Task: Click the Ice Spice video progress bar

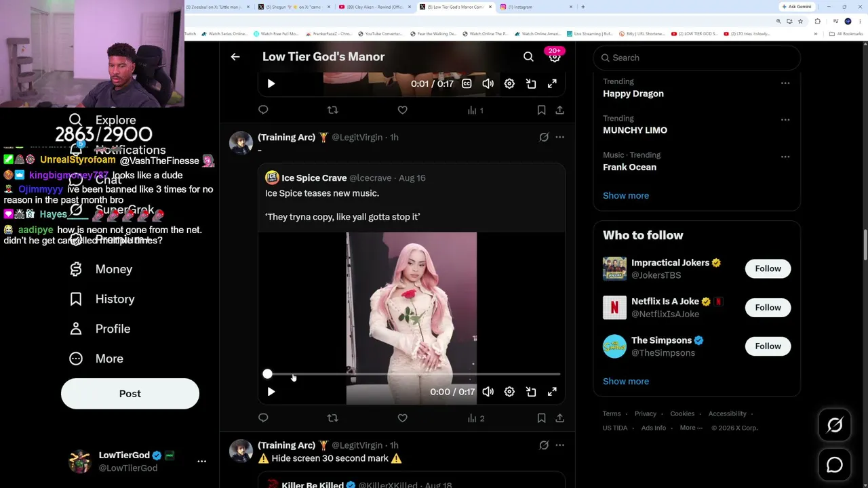Action: (414, 374)
